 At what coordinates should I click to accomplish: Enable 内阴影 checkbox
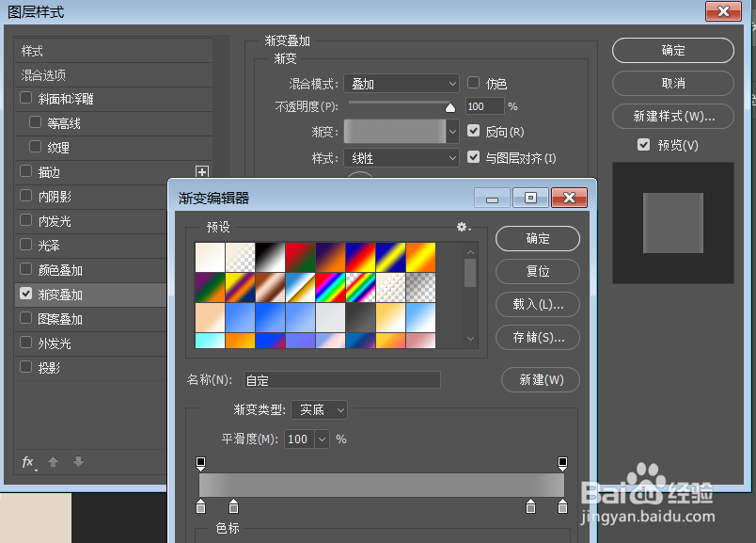tap(25, 196)
